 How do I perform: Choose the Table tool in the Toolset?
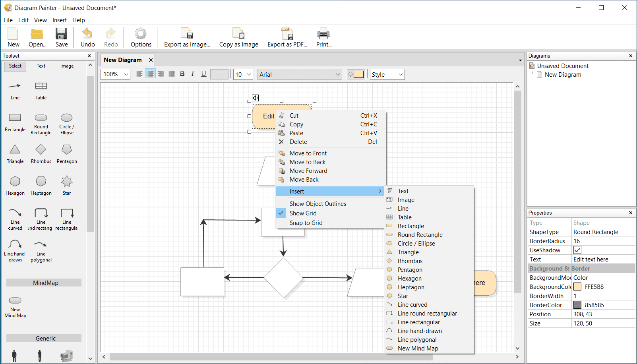[x=41, y=90]
